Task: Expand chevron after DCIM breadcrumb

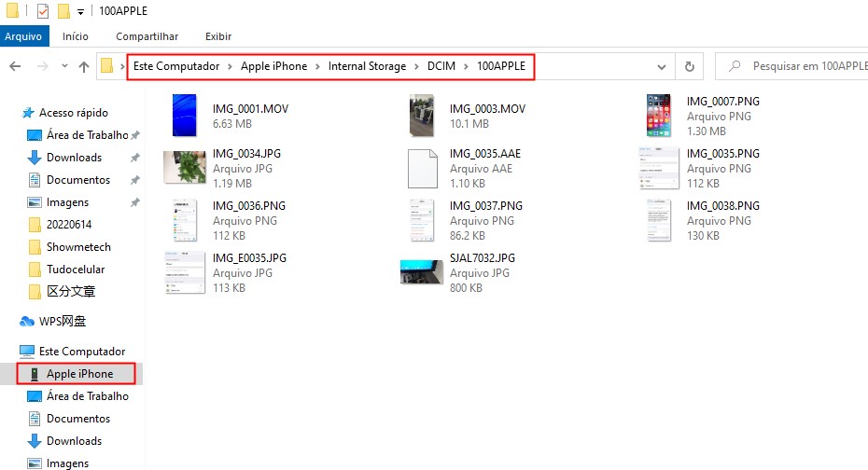Action: tap(466, 66)
